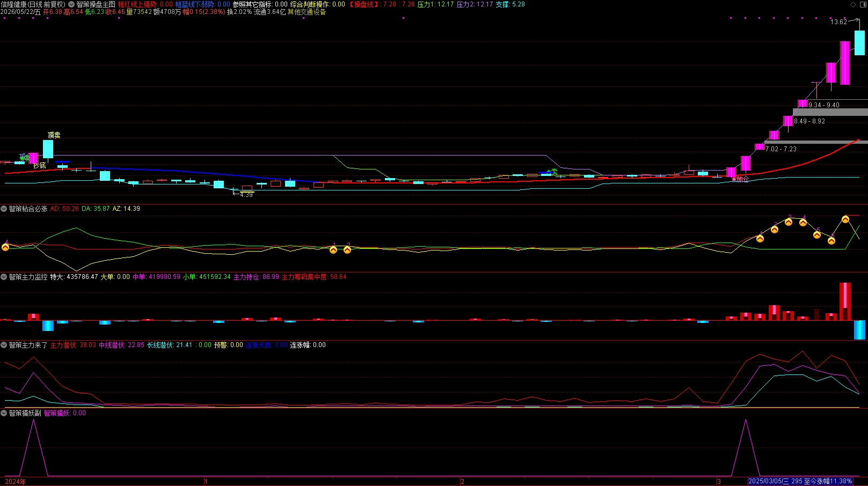Click the 抄底 signal label
Viewport: 868px width, 486px height.
coord(40,166)
